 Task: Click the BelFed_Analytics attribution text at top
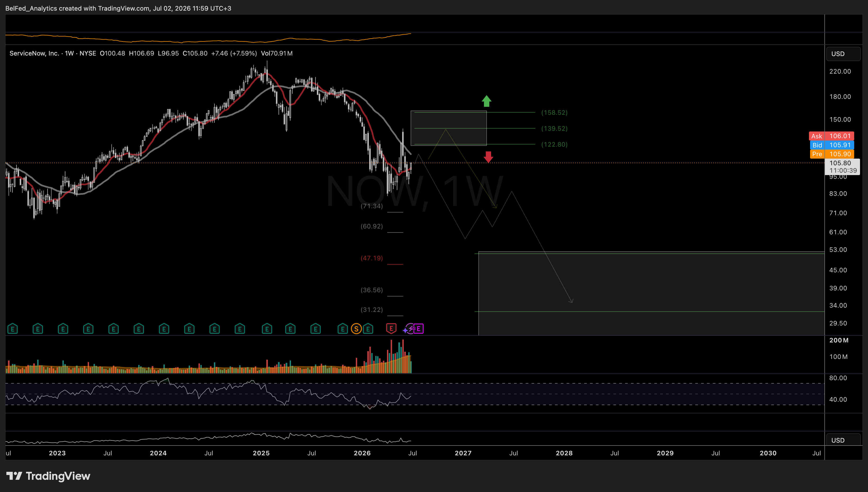tap(31, 8)
